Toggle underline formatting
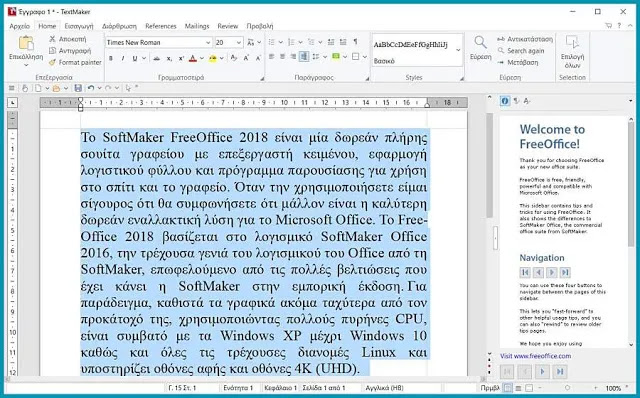The image size is (640, 398). [x=135, y=58]
